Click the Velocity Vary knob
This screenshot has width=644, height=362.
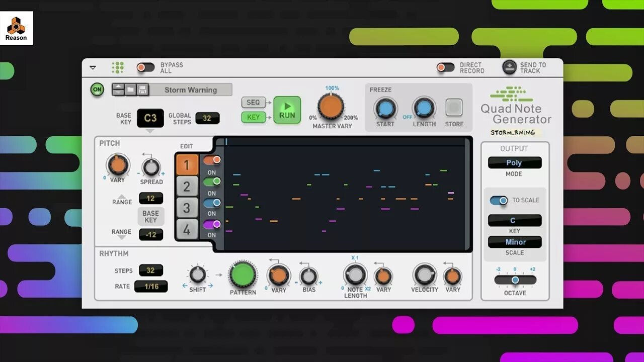452,276
